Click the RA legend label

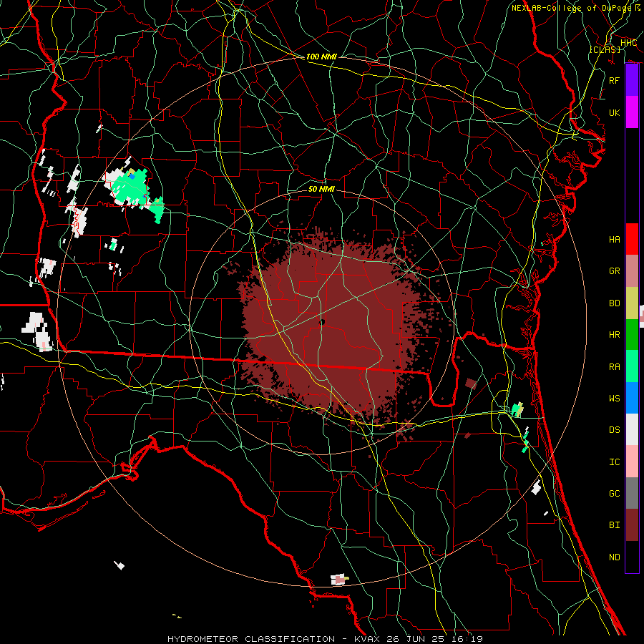[x=615, y=367]
